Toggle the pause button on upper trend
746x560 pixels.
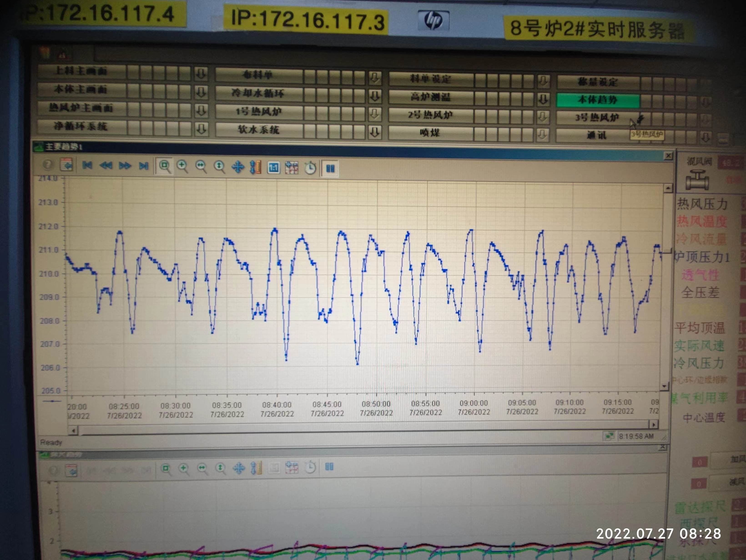coord(330,168)
